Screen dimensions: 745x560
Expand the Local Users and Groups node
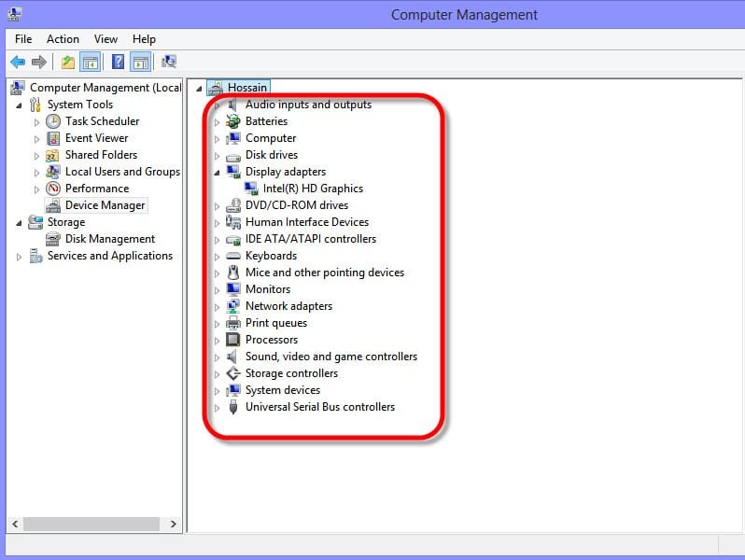pos(36,173)
